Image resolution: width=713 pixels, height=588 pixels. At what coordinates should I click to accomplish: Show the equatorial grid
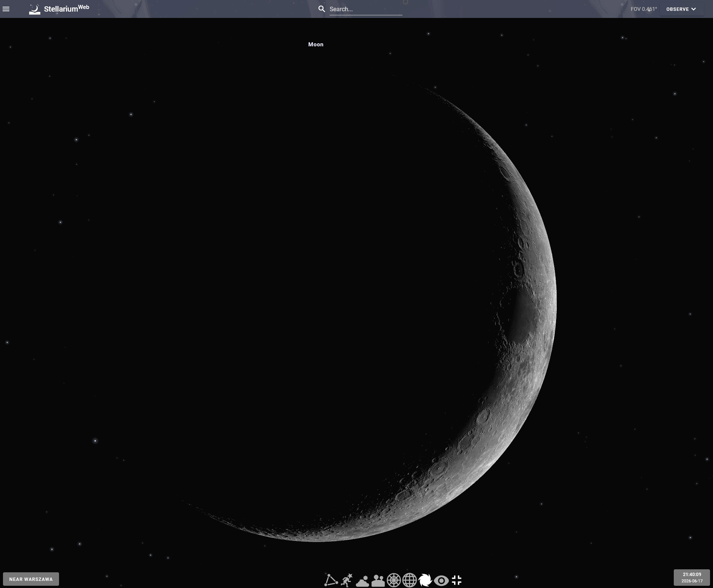(409, 581)
